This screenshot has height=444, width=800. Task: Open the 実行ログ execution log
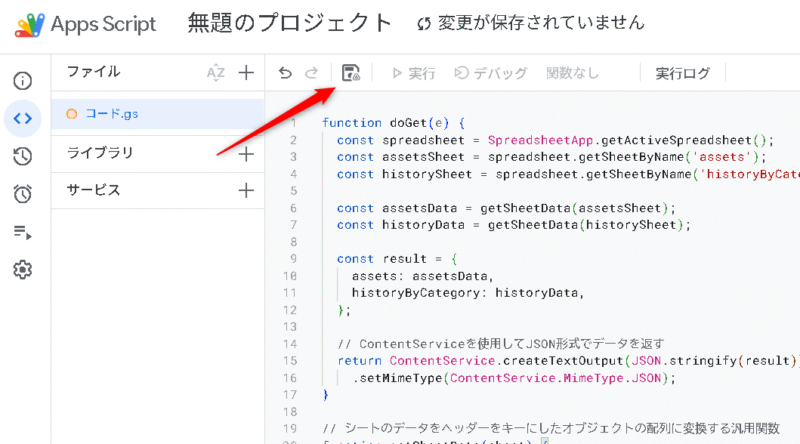682,73
